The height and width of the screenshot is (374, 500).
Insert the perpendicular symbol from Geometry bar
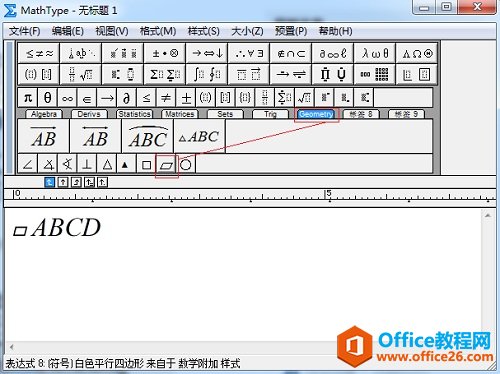pyautogui.click(x=87, y=164)
